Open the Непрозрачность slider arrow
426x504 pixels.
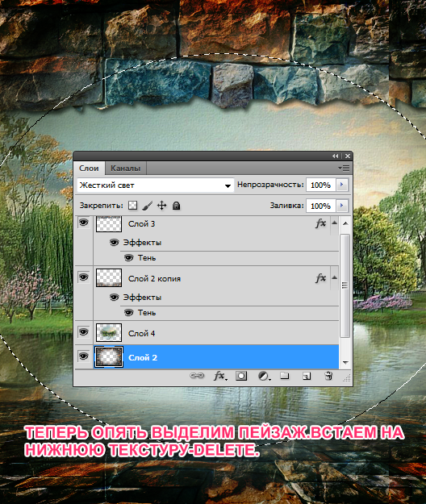tap(342, 185)
